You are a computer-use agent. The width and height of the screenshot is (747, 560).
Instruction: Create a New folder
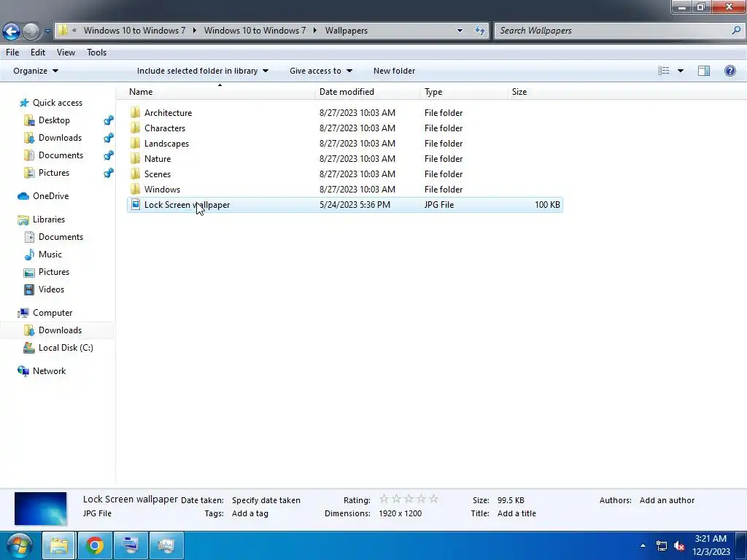tap(394, 71)
